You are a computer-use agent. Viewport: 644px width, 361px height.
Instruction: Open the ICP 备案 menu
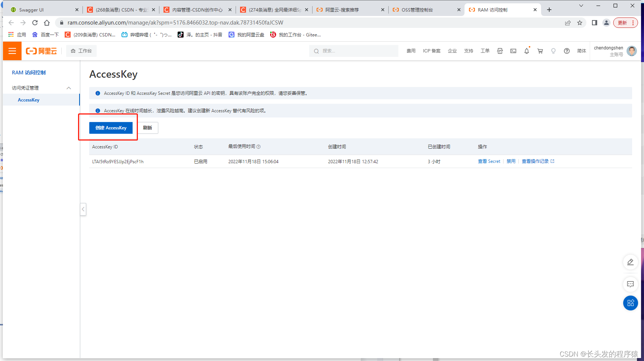(431, 51)
